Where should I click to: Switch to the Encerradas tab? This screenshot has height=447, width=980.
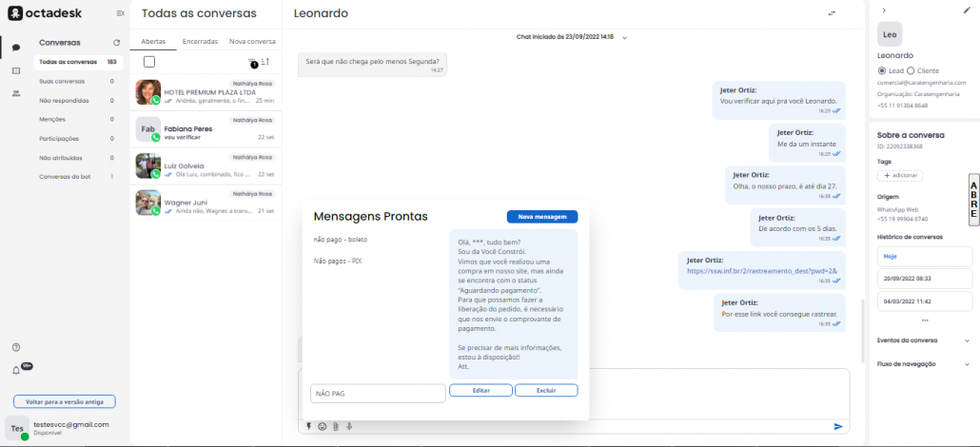coord(200,42)
